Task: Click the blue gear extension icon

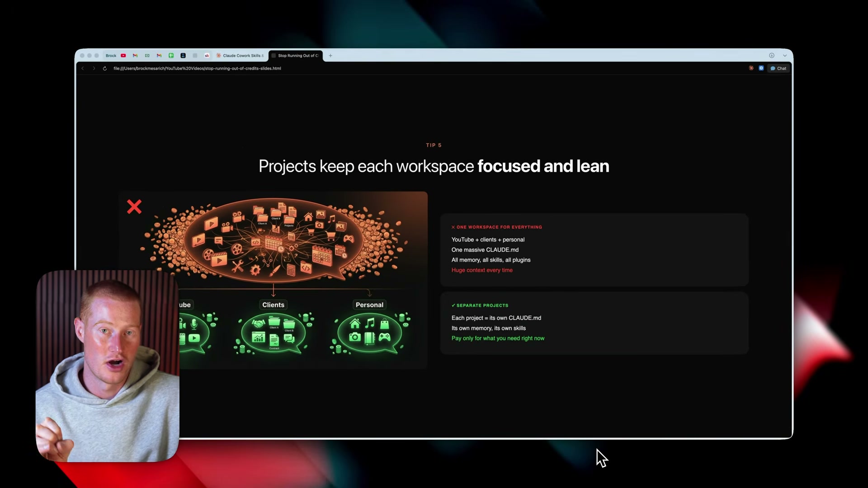Action: [761, 68]
